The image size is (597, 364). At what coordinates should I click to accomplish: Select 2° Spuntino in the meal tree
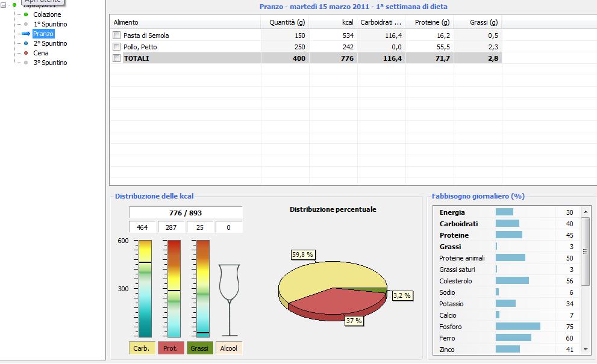50,43
